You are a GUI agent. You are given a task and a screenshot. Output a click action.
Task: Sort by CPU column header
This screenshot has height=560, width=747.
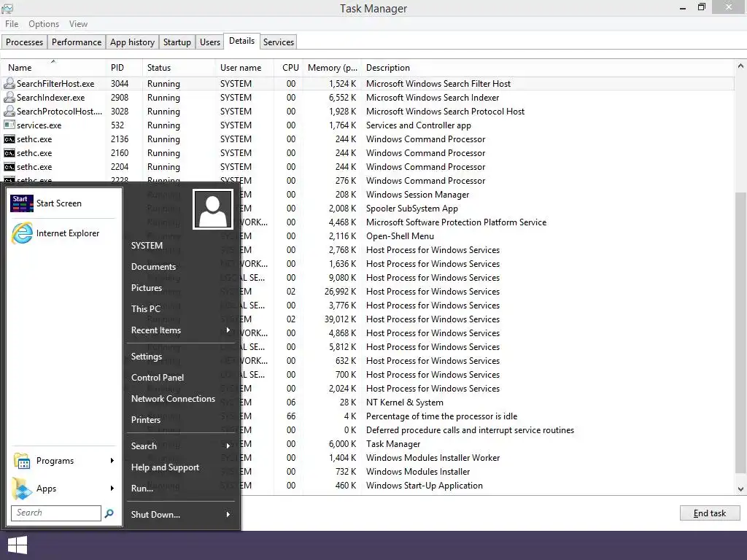[290, 68]
